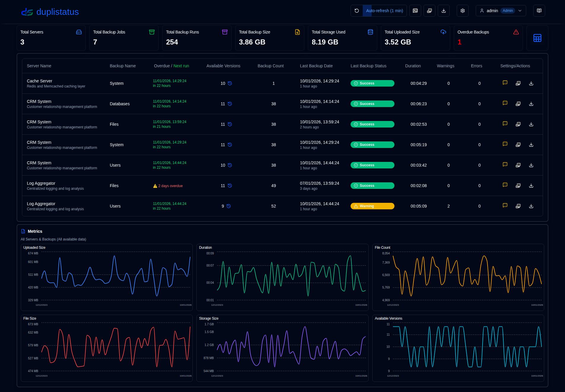Viewport: 565px width, 392px height.
Task: Expand the admin user dropdown
Action: coord(501,11)
